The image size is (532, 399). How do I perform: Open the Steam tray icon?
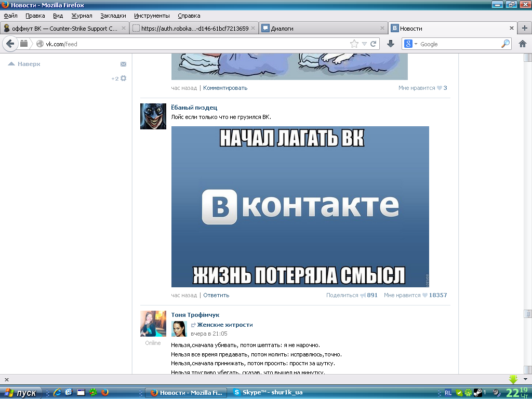point(478,393)
